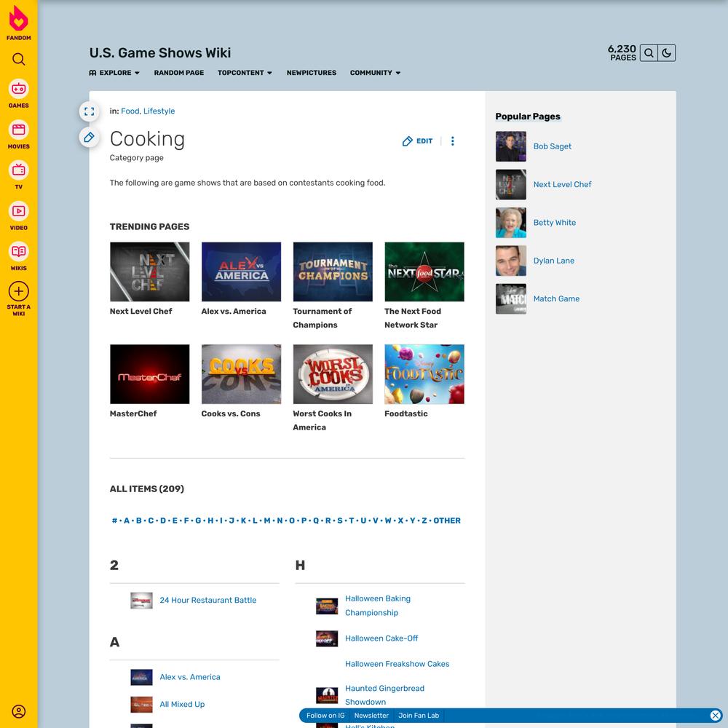Jump to letter H in the index
This screenshot has width=728, height=728.
(x=210, y=521)
